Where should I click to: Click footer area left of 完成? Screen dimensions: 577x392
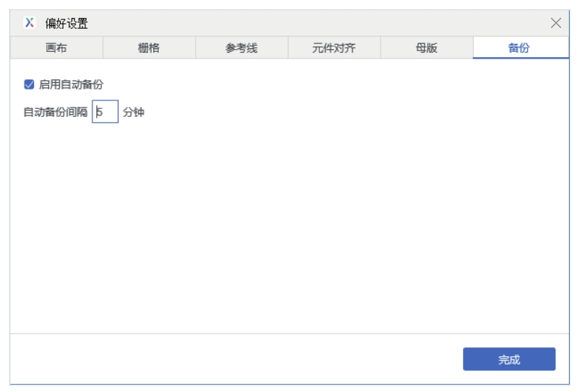(x=231, y=359)
